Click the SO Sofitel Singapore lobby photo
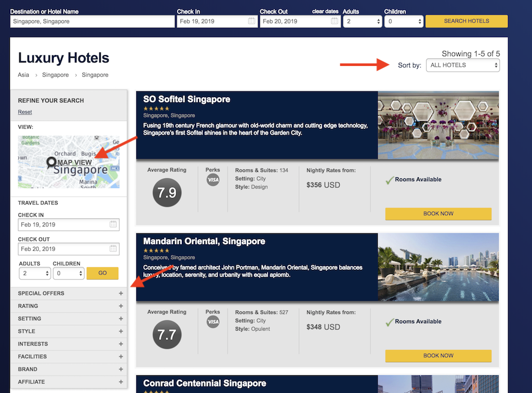This screenshot has width=532, height=393. pyautogui.click(x=438, y=125)
